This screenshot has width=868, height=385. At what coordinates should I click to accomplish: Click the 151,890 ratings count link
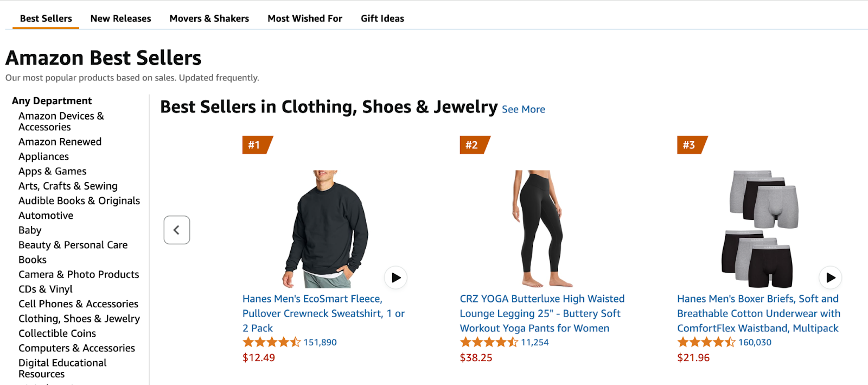320,342
